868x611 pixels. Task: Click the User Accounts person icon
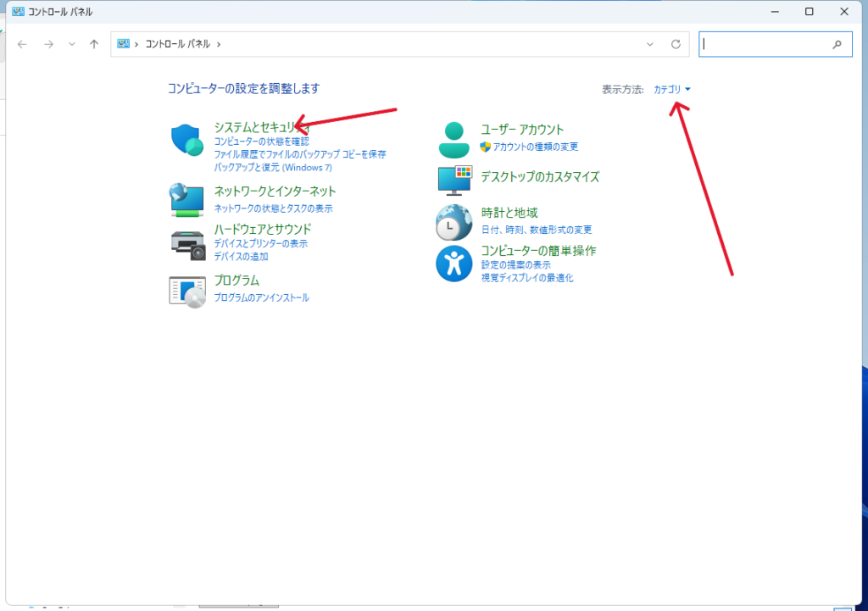point(453,140)
